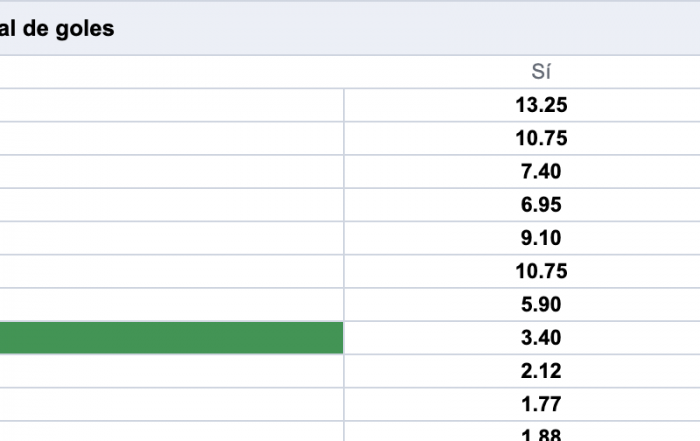Click blank label cell beside 7.40 odds

click(171, 171)
